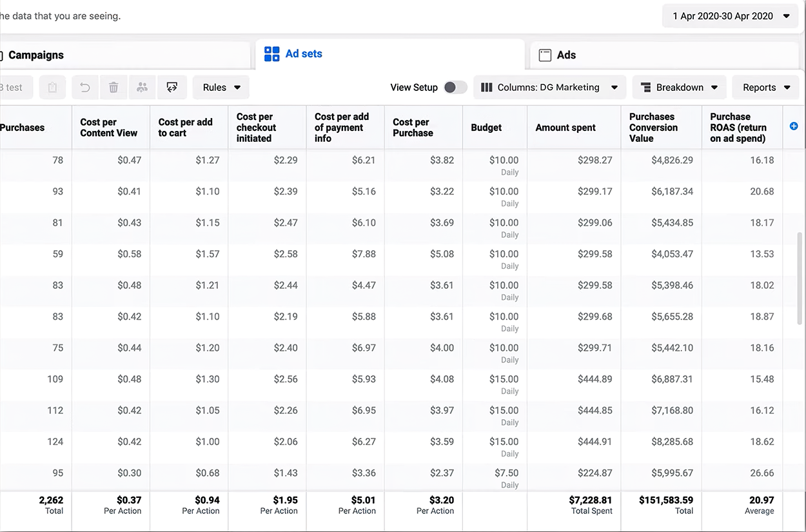
Task: Open the Rules dropdown
Action: pos(221,88)
